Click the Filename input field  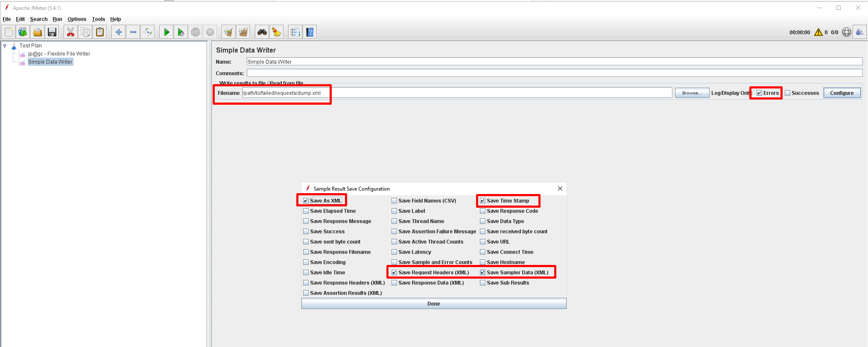click(457, 93)
